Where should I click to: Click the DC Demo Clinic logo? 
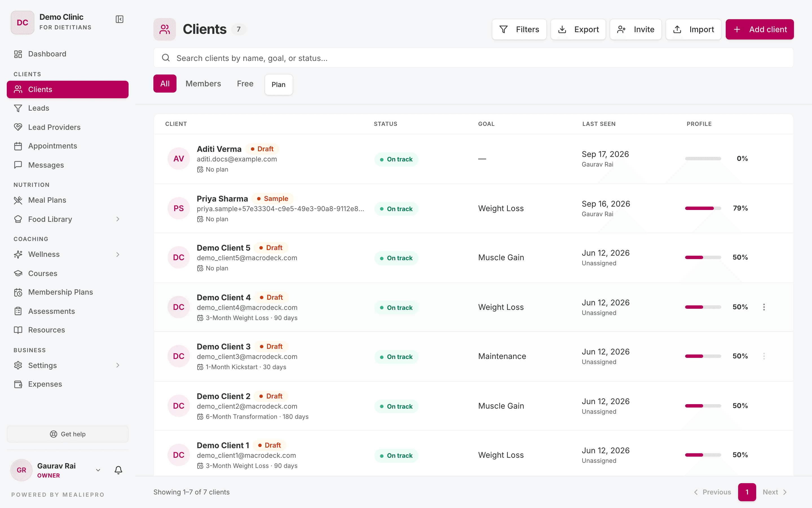tap(23, 23)
